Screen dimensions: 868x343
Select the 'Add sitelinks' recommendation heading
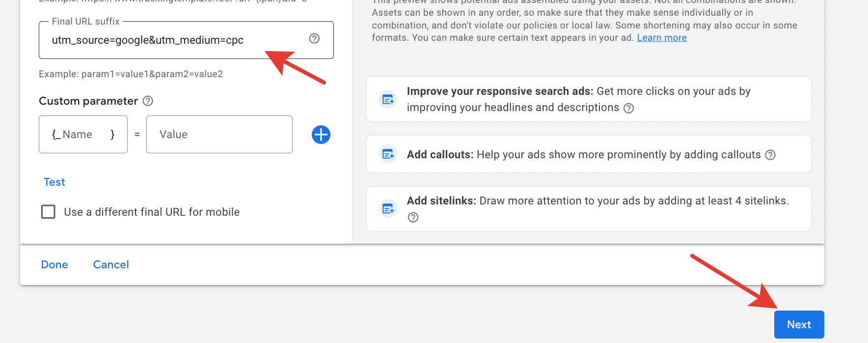tap(441, 201)
